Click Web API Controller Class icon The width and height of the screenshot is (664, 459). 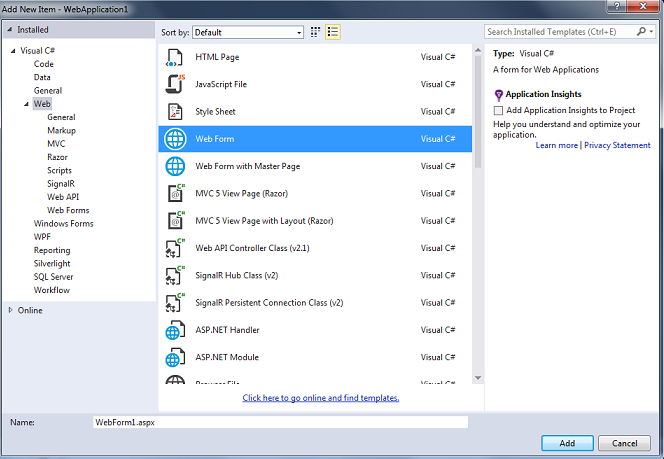tap(175, 248)
